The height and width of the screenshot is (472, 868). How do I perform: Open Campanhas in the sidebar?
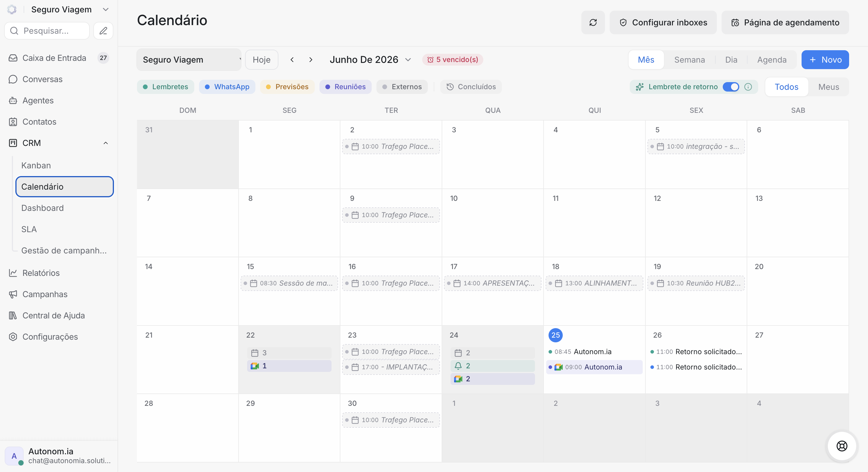pos(59,294)
